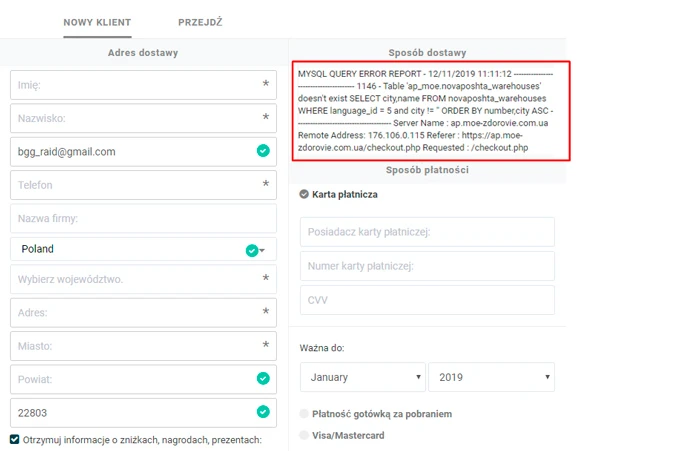
Task: Click the Telefon input field
Action: point(135,185)
